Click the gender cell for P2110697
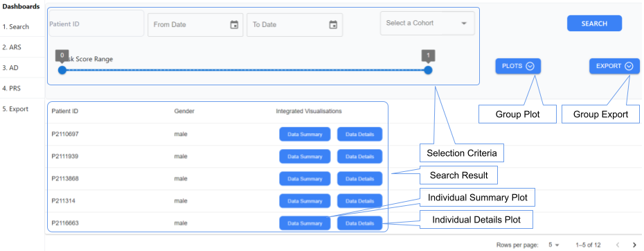Screen dimensions: 644x251 pyautogui.click(x=181, y=134)
